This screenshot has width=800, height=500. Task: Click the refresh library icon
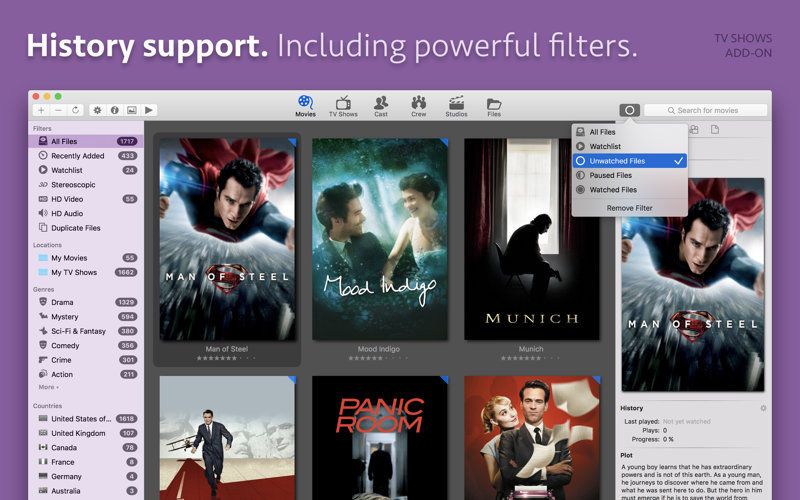pos(75,110)
